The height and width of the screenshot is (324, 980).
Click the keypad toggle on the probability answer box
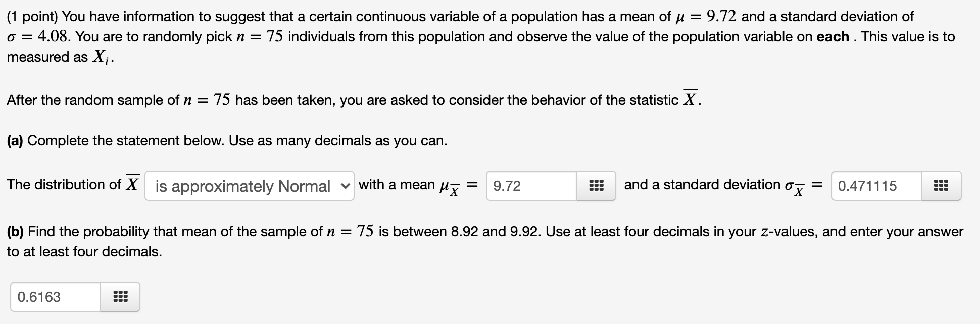click(121, 297)
